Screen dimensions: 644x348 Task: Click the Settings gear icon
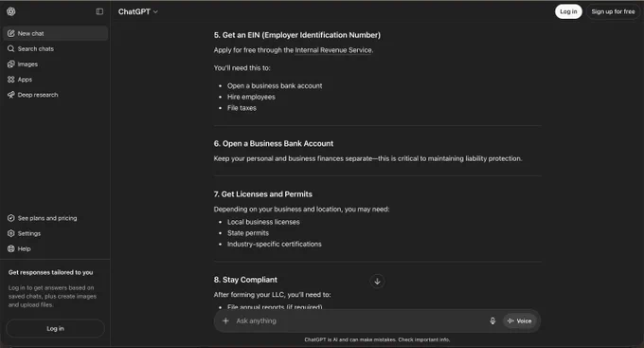(11, 233)
